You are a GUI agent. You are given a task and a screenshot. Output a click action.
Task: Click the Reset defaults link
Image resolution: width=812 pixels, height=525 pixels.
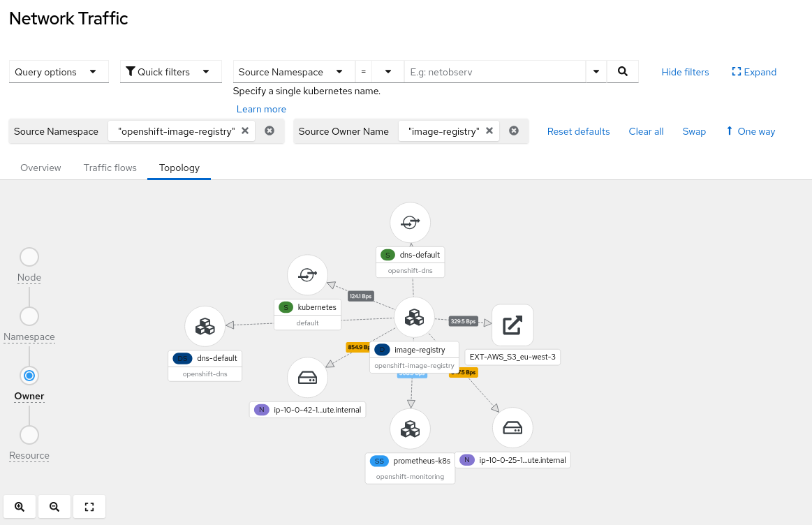coord(578,131)
